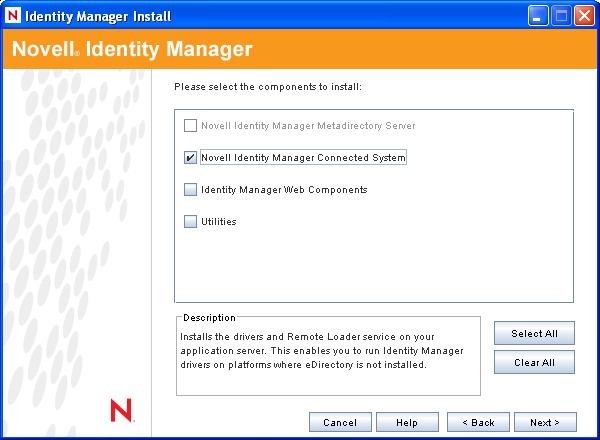The width and height of the screenshot is (600, 440).
Task: Proceed with the Next > button
Action: pos(545,422)
